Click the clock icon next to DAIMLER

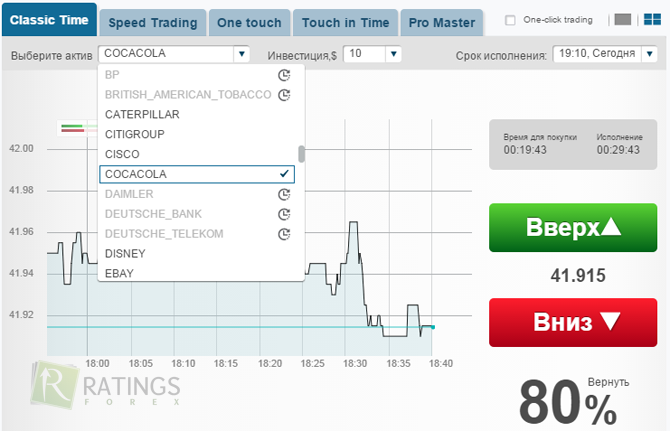coord(284,194)
